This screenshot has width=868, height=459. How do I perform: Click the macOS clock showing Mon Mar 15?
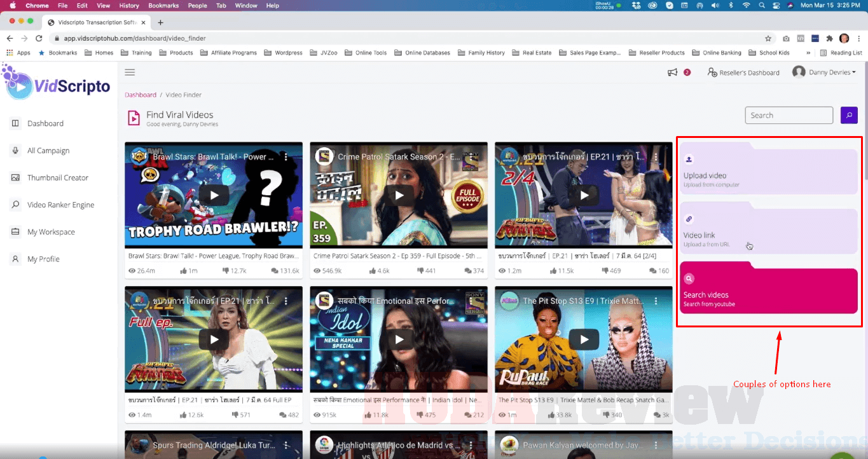point(829,6)
